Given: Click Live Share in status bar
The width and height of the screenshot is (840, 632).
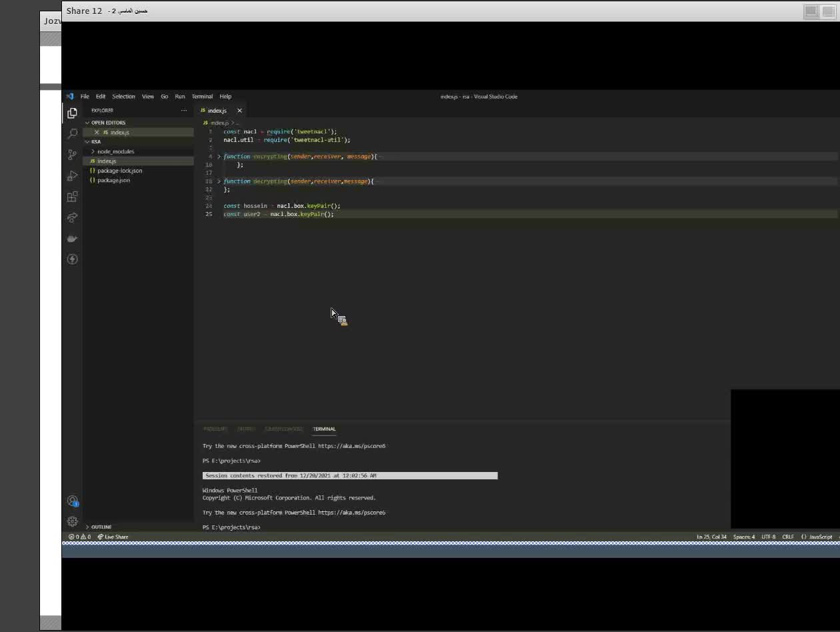Looking at the screenshot, I should [x=113, y=537].
